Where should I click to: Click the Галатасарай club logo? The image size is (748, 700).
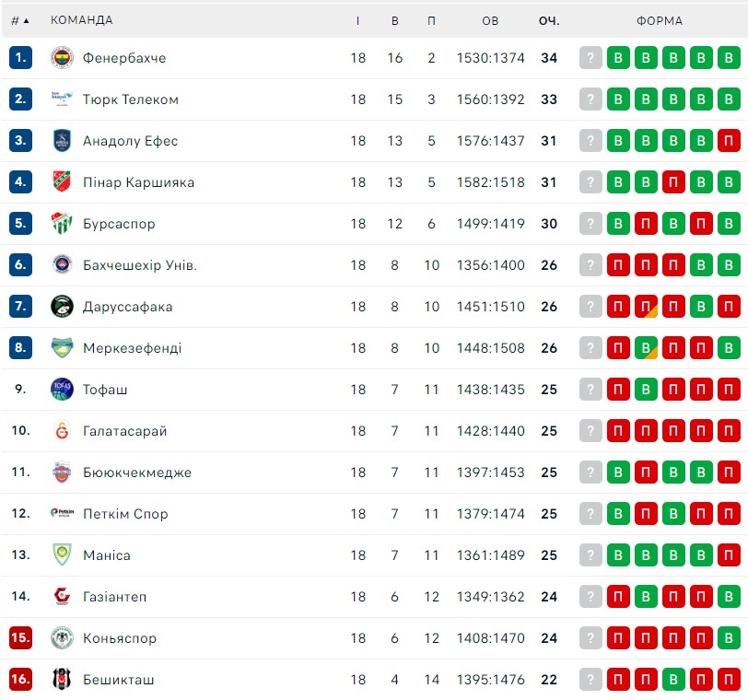62,430
